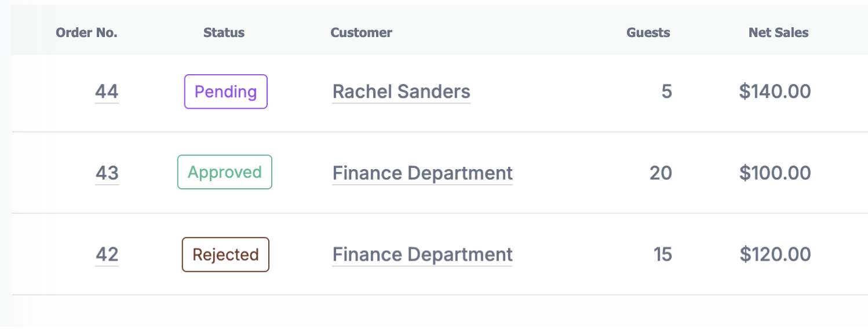Click the Approved status badge
This screenshot has width=868, height=329.
pos(224,172)
